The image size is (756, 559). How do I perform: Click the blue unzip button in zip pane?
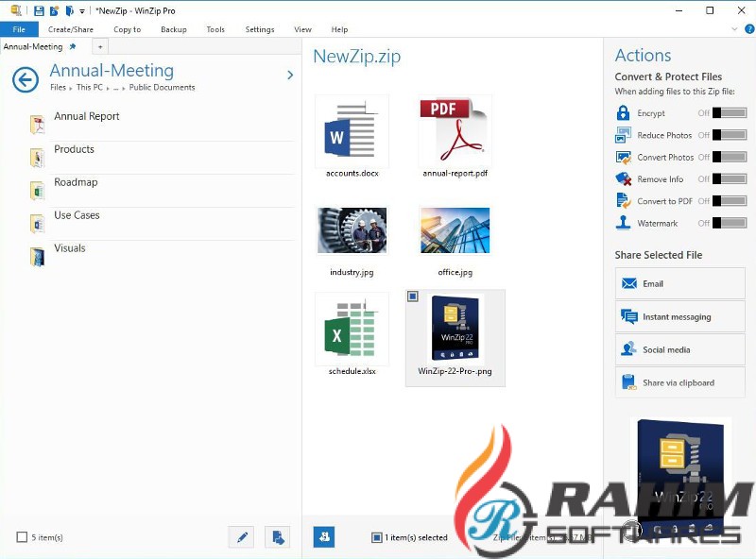point(324,537)
